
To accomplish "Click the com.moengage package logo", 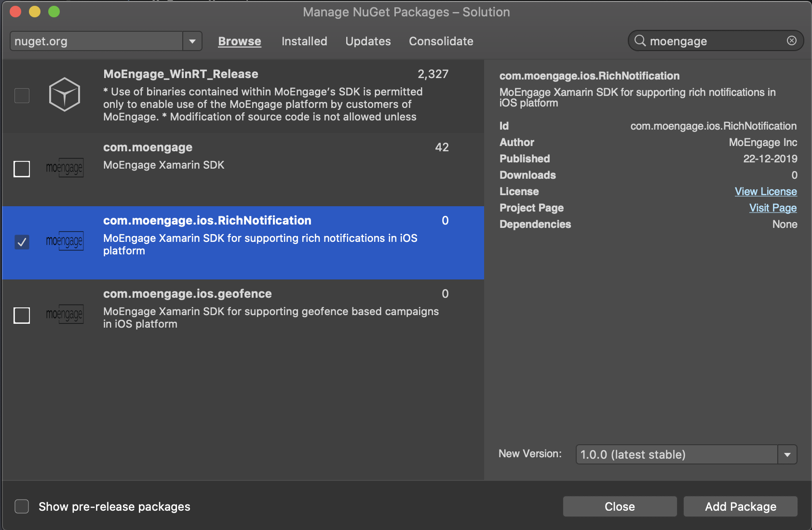I will [x=65, y=168].
